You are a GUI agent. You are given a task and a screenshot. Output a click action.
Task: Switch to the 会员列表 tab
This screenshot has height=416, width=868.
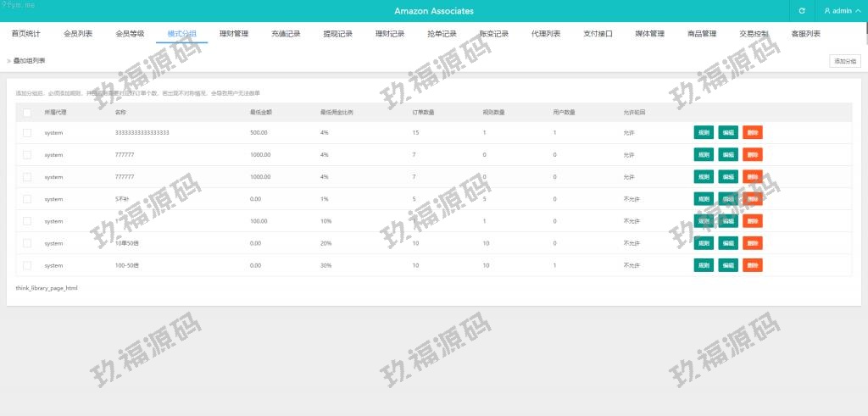[78, 34]
